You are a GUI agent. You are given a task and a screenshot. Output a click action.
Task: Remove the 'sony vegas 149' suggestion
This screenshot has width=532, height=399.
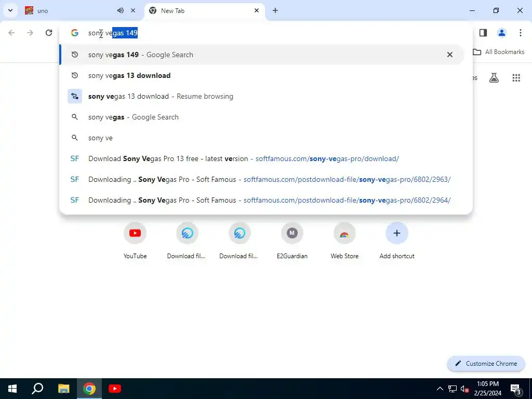click(449, 55)
